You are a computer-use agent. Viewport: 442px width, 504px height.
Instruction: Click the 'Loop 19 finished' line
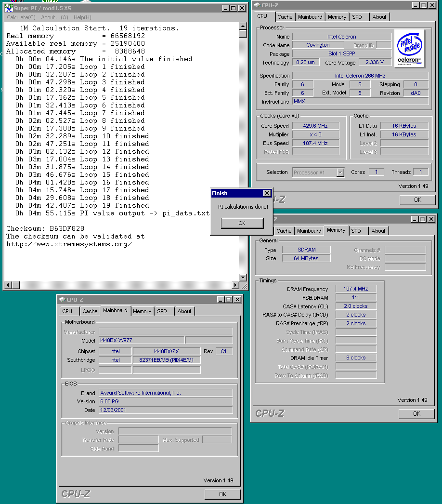click(82, 205)
